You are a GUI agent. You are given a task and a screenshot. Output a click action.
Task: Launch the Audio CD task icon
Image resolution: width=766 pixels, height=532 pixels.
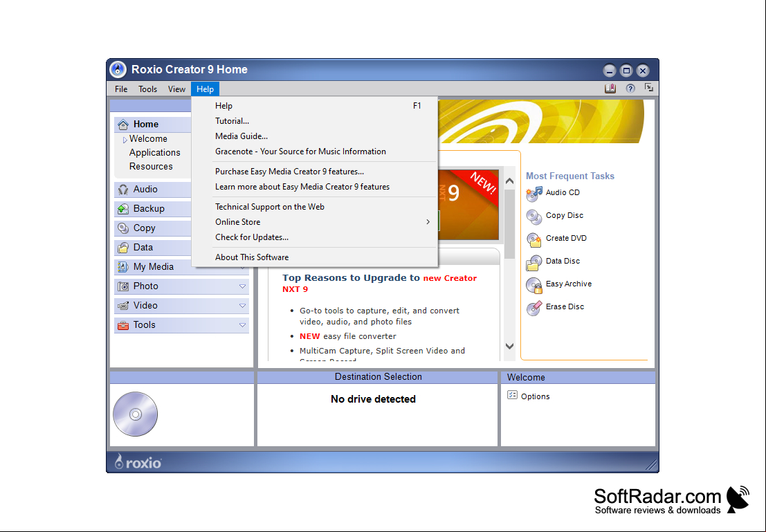534,194
